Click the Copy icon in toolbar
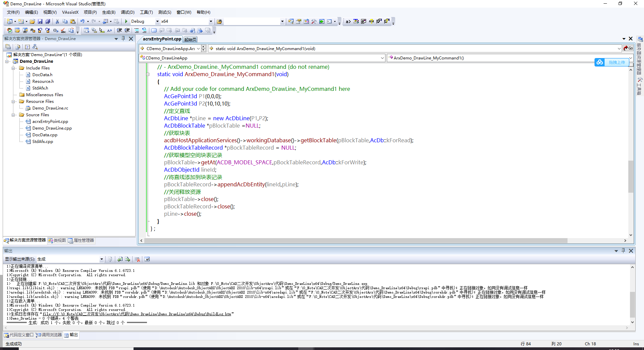The width and height of the screenshot is (644, 350). [x=65, y=21]
